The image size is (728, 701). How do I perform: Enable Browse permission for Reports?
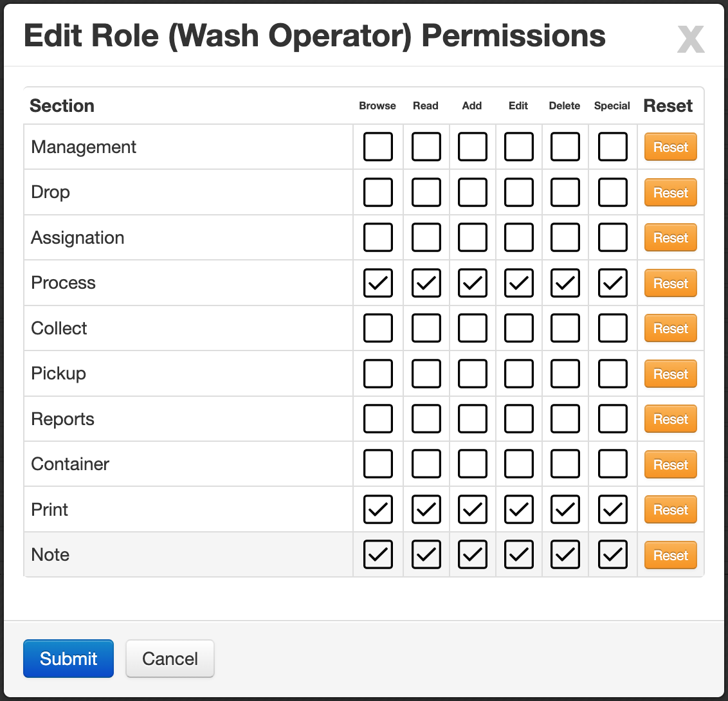tap(378, 419)
